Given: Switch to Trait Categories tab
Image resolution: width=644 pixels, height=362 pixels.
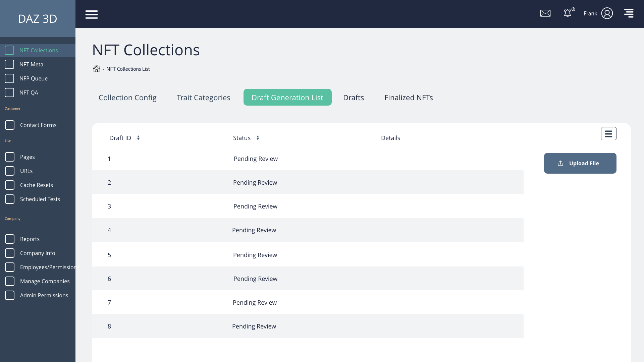Looking at the screenshot, I should 203,98.
